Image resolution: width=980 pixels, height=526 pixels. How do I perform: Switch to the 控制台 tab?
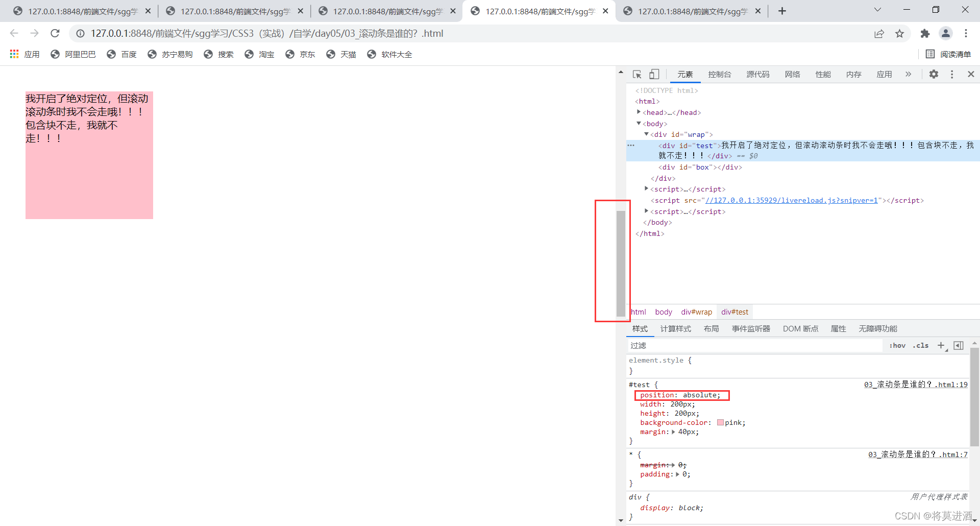pyautogui.click(x=720, y=75)
